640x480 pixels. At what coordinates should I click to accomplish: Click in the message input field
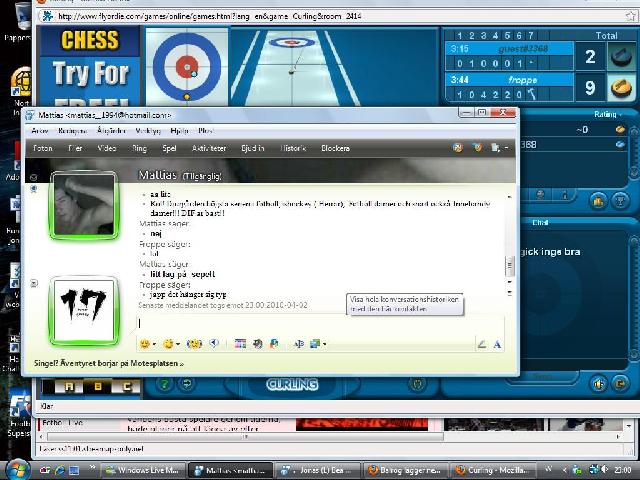[x=320, y=323]
